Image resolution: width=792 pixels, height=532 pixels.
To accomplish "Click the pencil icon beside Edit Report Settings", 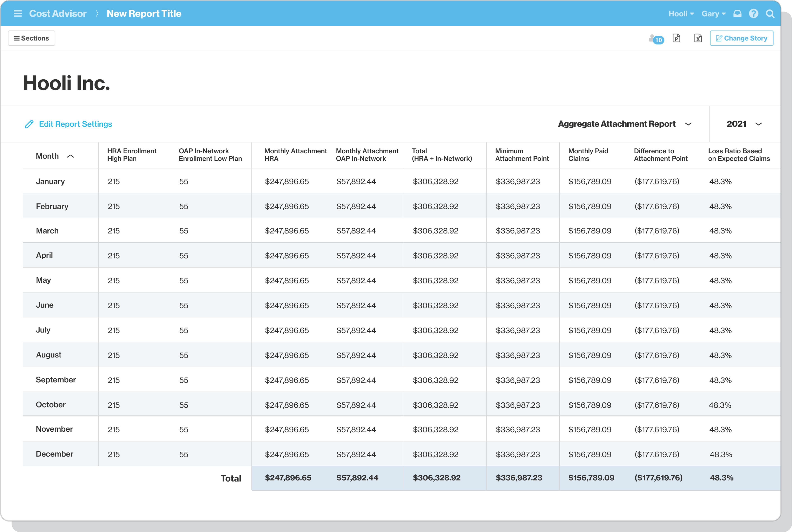I will pos(29,124).
